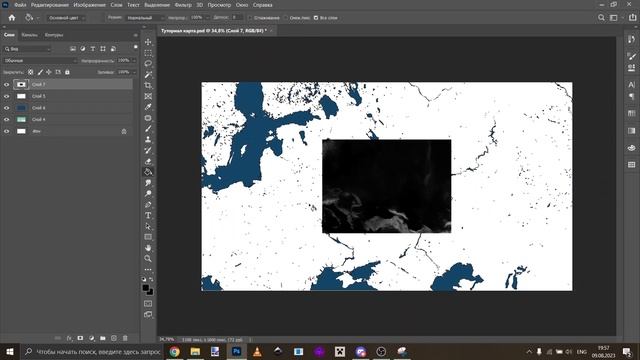Viewport: 640px width, 360px height.
Task: Hide the Слой 7 layer
Action: point(7,84)
